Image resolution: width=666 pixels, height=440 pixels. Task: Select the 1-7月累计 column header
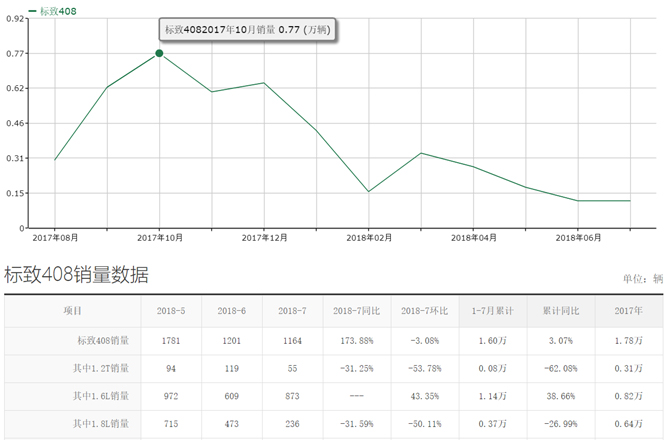tap(493, 311)
